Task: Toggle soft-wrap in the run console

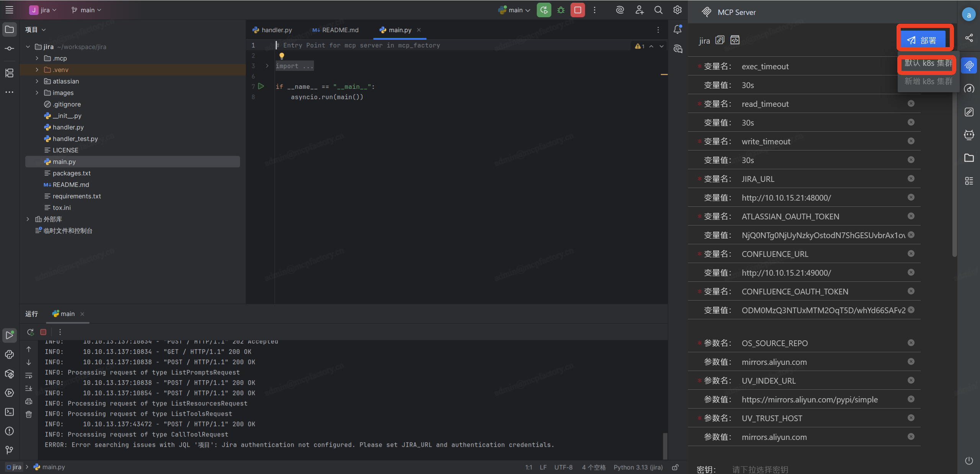Action: click(29, 375)
